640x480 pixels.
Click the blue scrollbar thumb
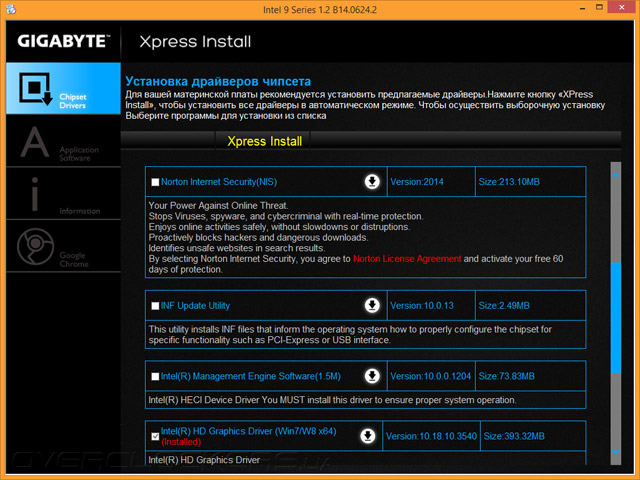pyautogui.click(x=616, y=318)
